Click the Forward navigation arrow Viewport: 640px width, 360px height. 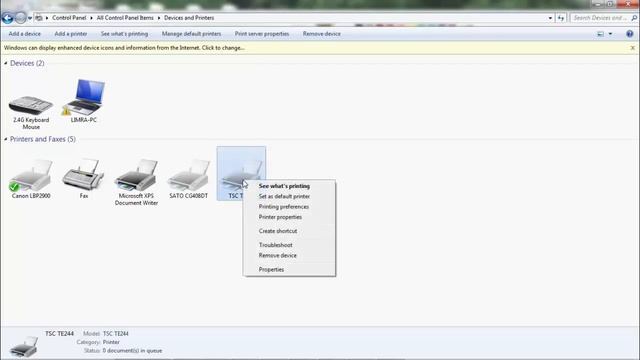pyautogui.click(x=20, y=18)
